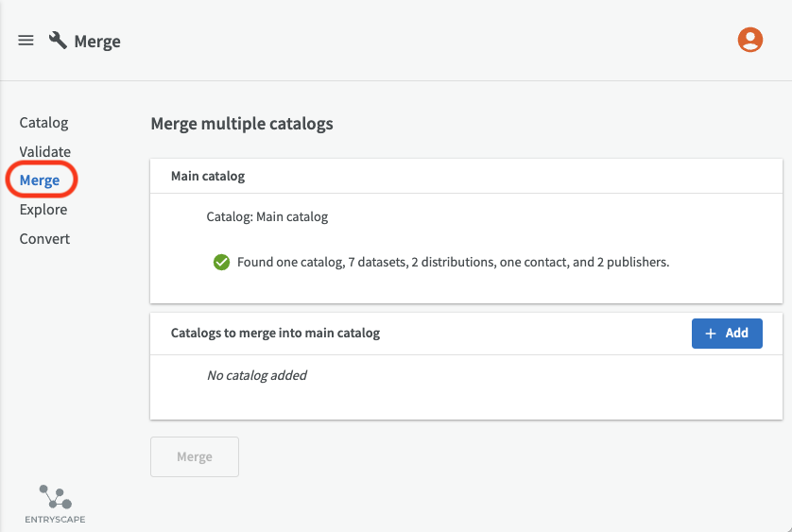Select the Main catalog panel header

466,177
